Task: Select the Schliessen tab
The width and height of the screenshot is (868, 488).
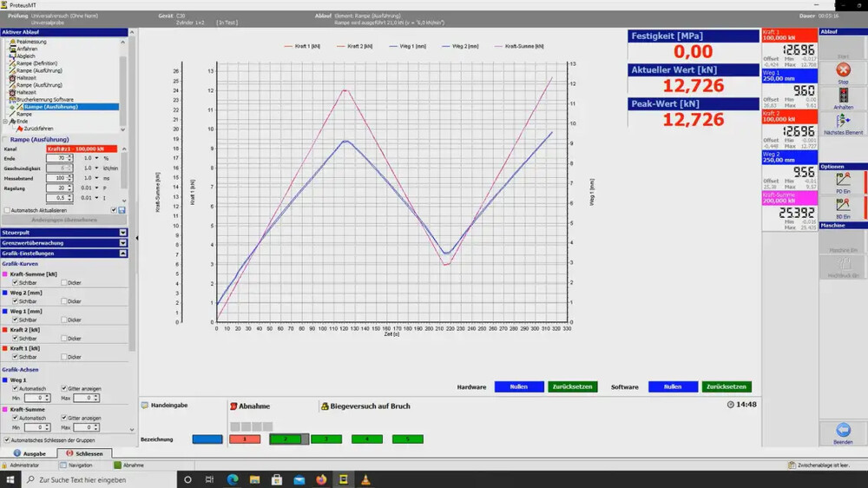Action: (84, 453)
